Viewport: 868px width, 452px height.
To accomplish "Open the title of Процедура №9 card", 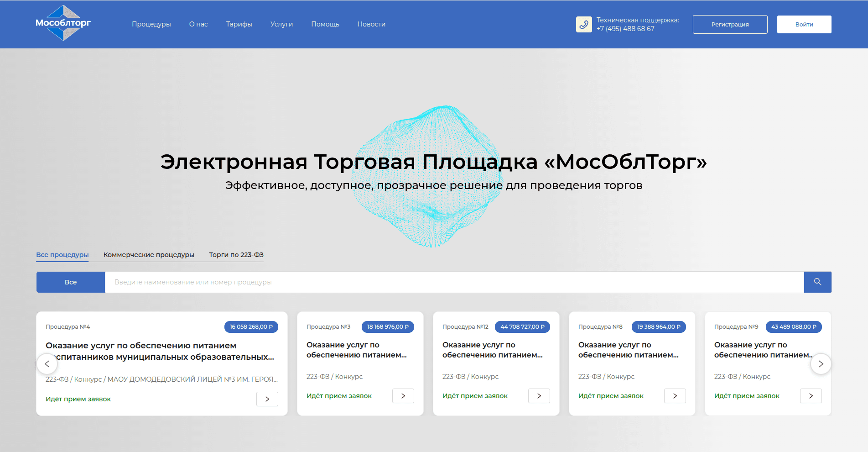I will [x=764, y=350].
